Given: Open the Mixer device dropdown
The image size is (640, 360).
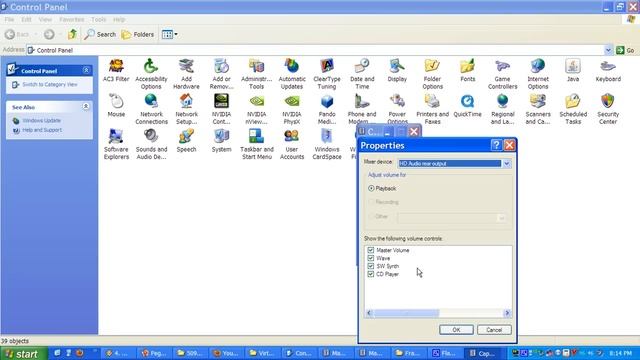Looking at the screenshot, I should 506,164.
